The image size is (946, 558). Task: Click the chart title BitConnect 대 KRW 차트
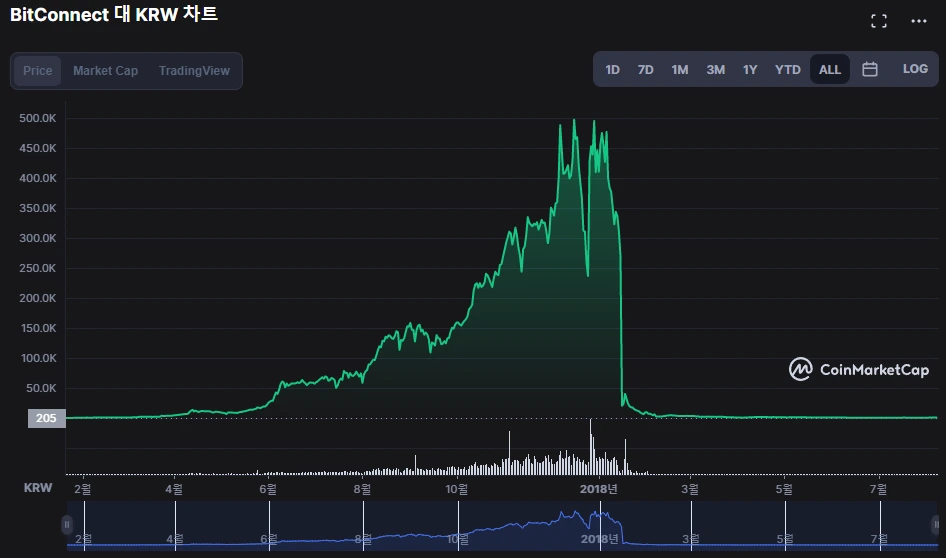pyautogui.click(x=113, y=14)
